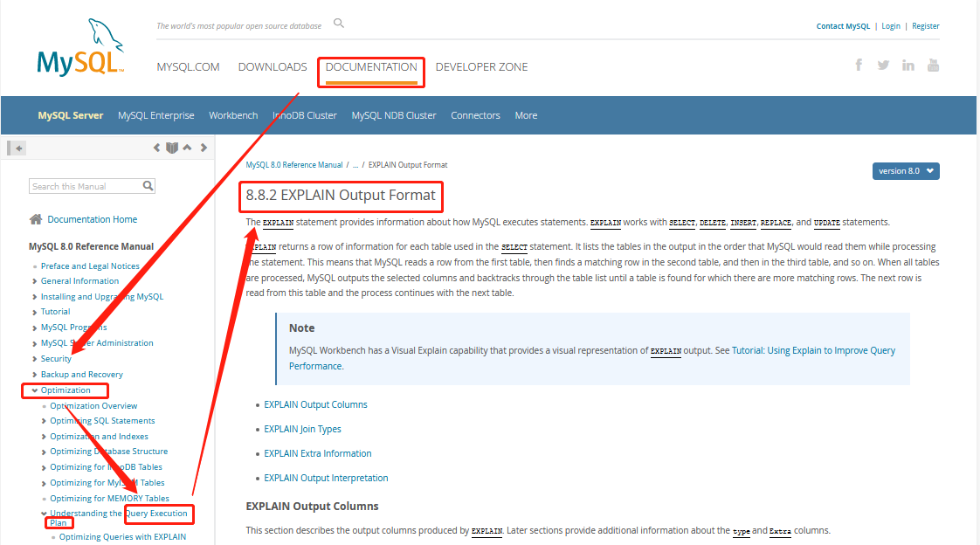Select the MySQL Server tab

pos(71,115)
